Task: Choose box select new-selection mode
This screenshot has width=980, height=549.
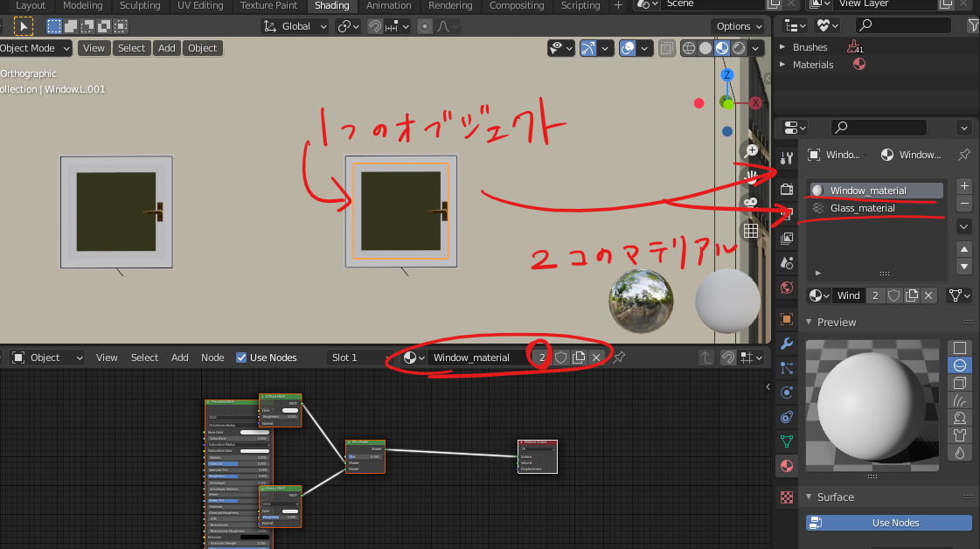Action: click(54, 26)
